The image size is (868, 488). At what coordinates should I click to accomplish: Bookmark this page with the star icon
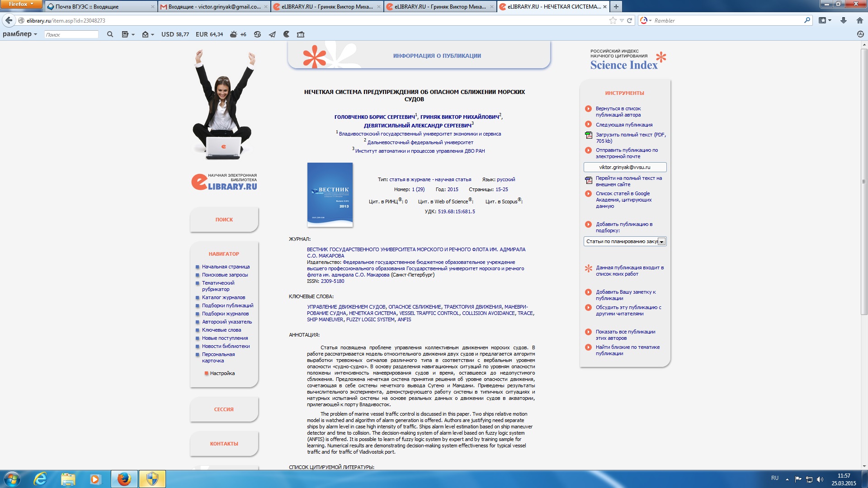click(x=613, y=20)
